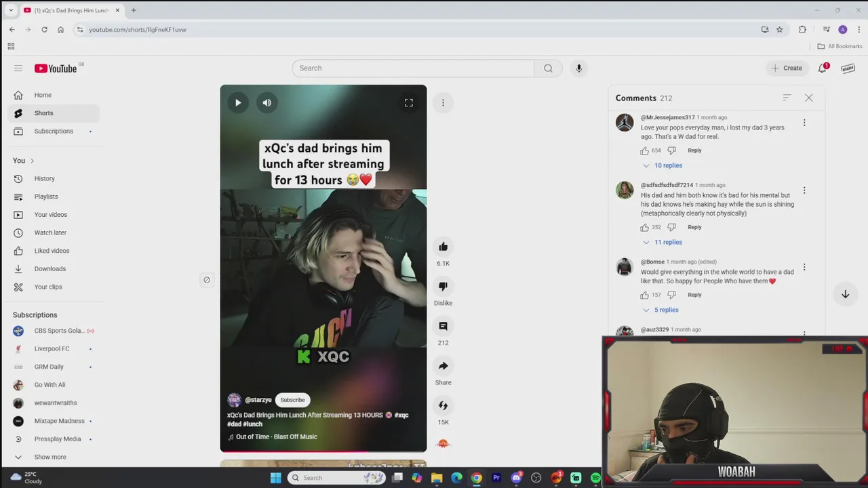868x488 pixels.
Task: Close the Comments panel
Action: pos(808,98)
